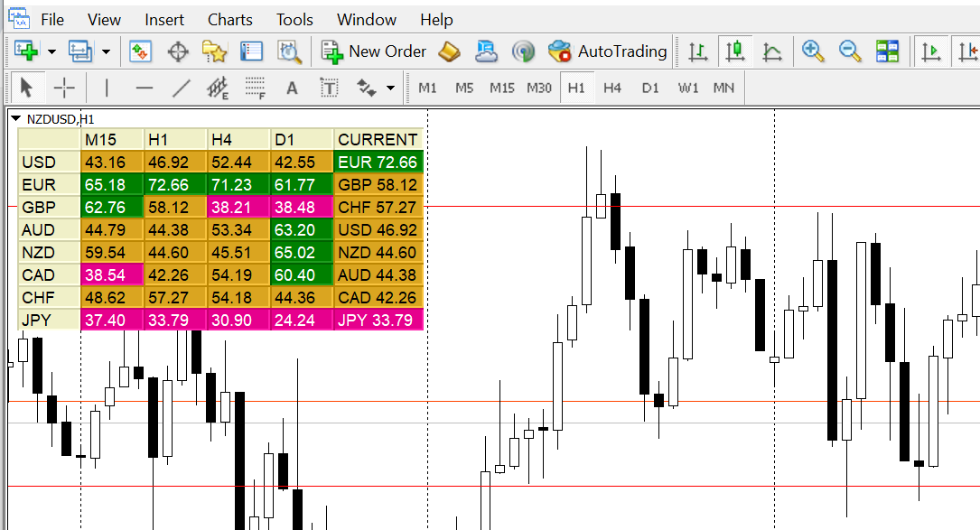
Task: Select the trendline tool
Action: click(182, 88)
